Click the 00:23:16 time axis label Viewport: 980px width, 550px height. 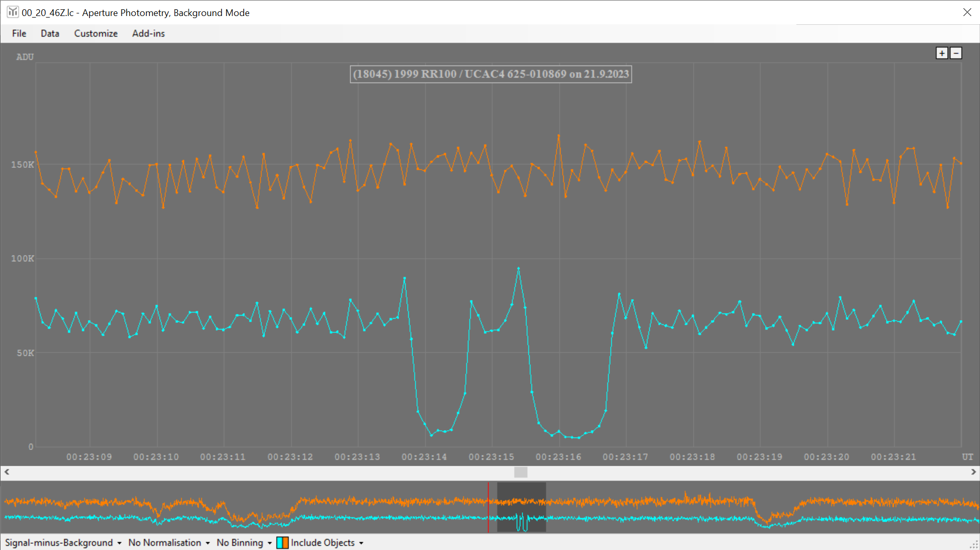click(x=558, y=457)
